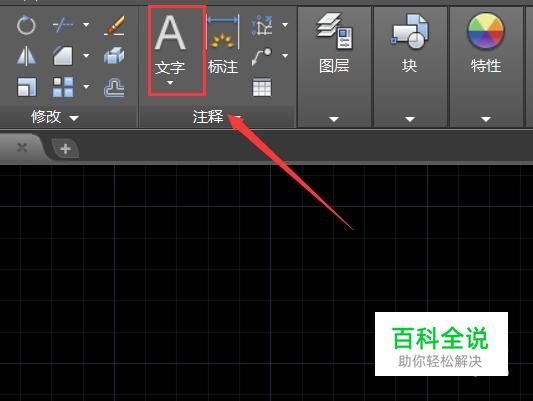Open dropdown beside the dimension style icon
Screen dimensions: 533x401
pyautogui.click(x=285, y=25)
